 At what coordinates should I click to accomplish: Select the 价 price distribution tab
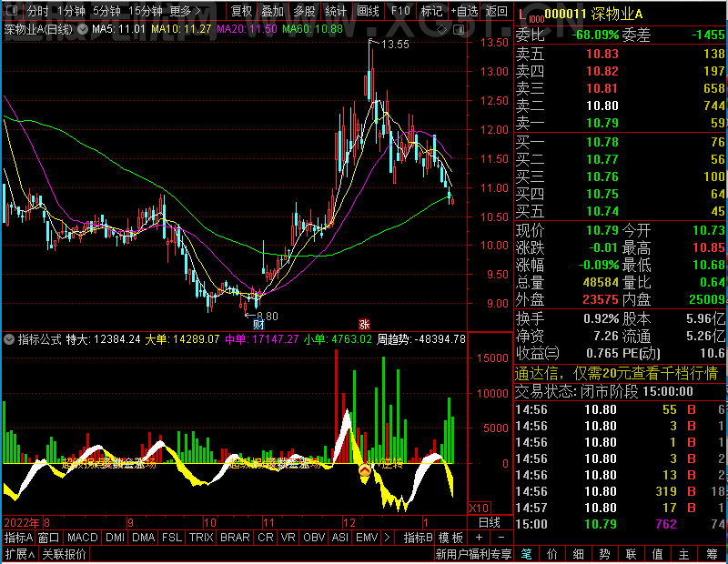pyautogui.click(x=552, y=554)
